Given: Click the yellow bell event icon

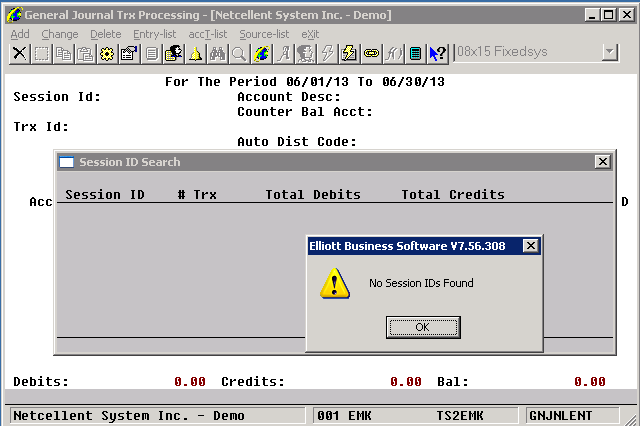Looking at the screenshot, I should tap(196, 54).
